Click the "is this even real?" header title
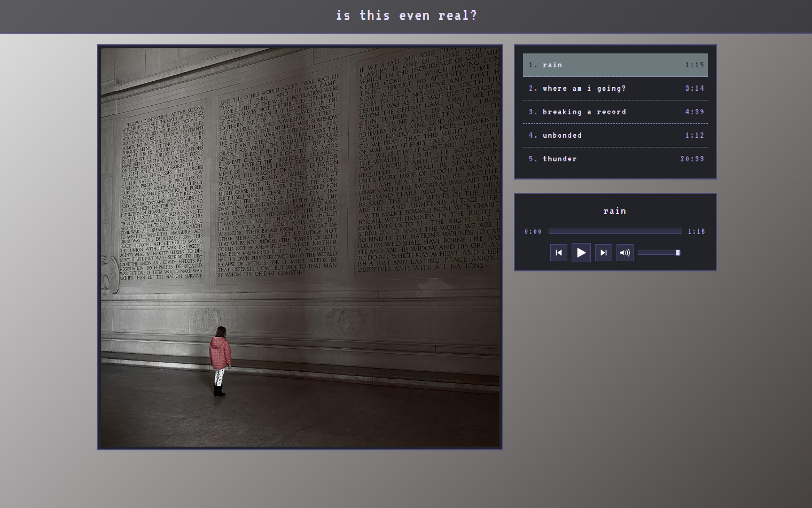The width and height of the screenshot is (812, 508). 406,16
